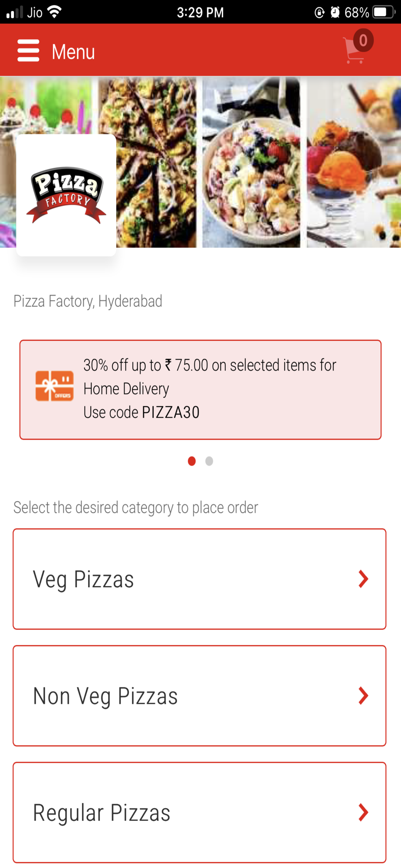Open the hamburger menu icon

pyautogui.click(x=28, y=51)
